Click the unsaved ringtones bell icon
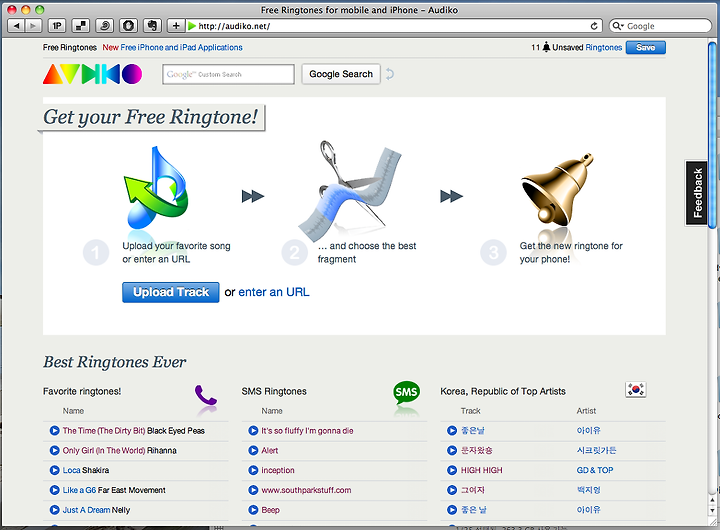Viewport: 720px width, 530px height. [x=546, y=47]
